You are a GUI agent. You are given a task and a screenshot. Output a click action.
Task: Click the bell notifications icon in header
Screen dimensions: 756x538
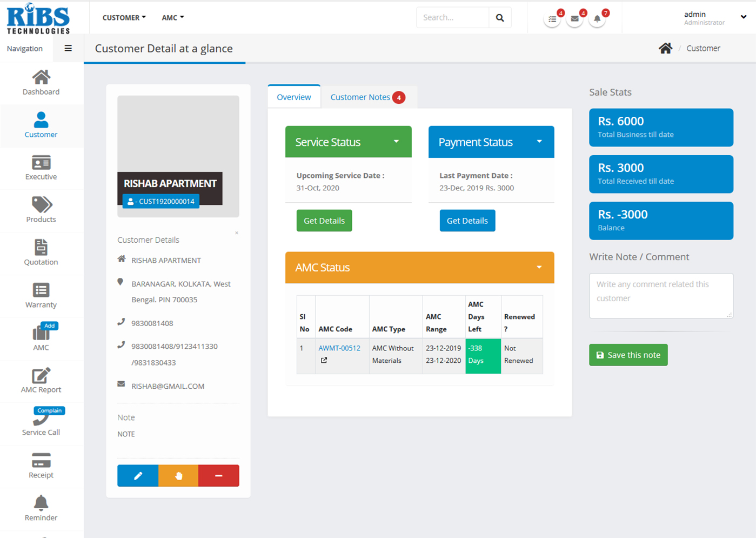coord(597,19)
